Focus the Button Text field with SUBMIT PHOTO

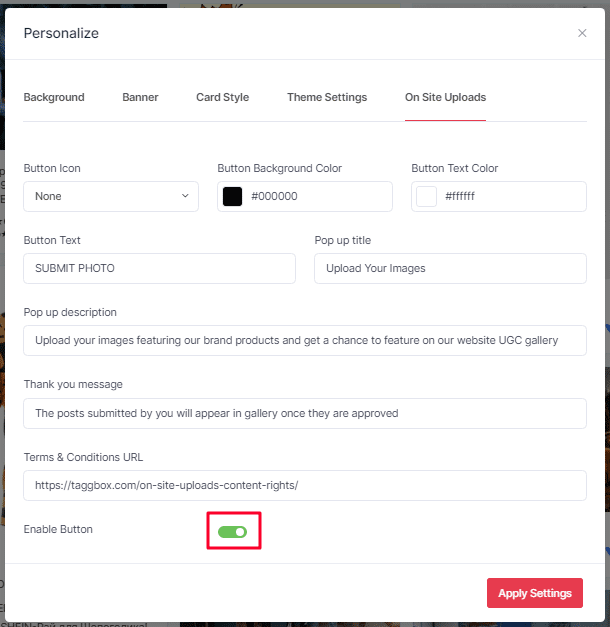coord(159,268)
